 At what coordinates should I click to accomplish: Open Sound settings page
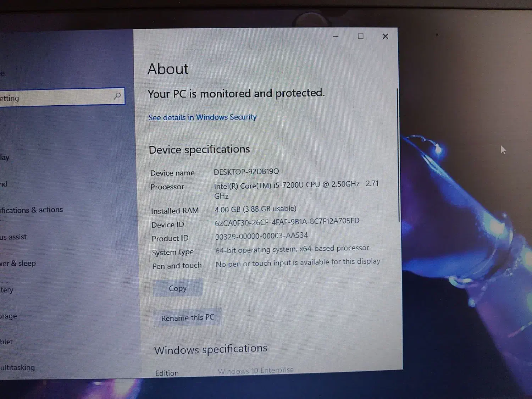[4, 184]
